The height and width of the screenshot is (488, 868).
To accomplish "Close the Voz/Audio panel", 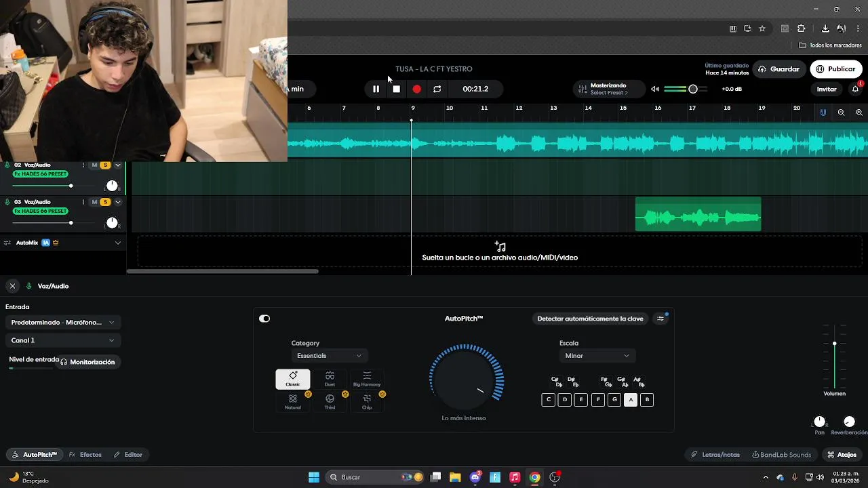I will (x=12, y=286).
